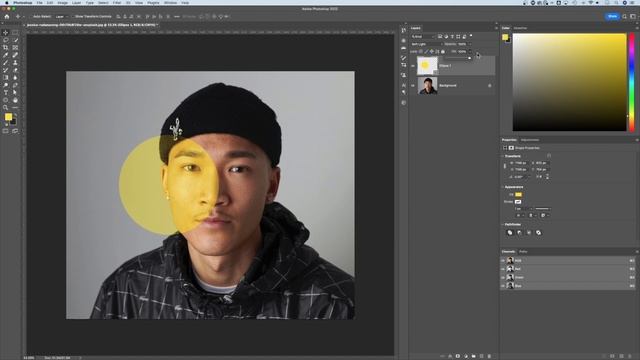The width and height of the screenshot is (640, 360).
Task: Click the Create new layer icon
Action: tap(482, 356)
